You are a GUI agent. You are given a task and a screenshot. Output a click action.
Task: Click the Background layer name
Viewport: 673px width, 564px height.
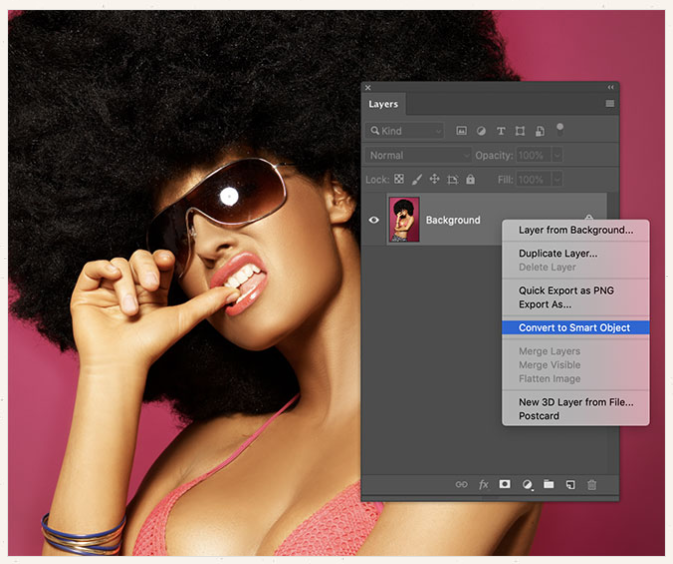pos(453,220)
